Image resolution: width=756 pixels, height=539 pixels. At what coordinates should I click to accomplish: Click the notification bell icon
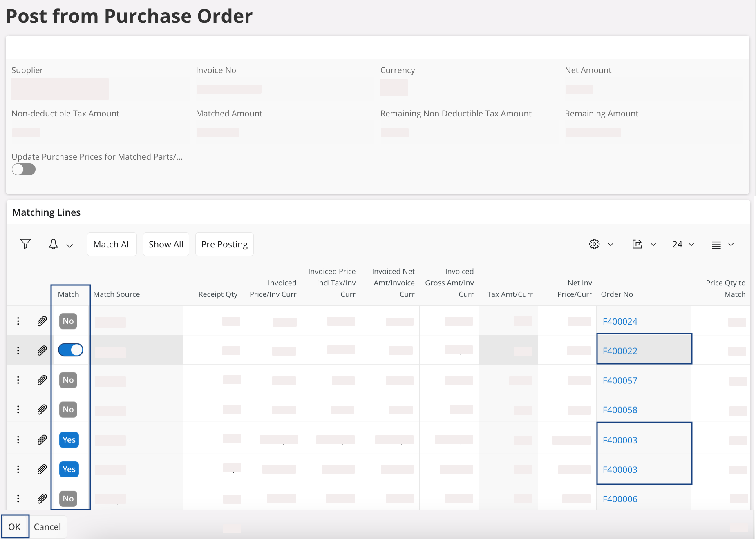tap(53, 244)
